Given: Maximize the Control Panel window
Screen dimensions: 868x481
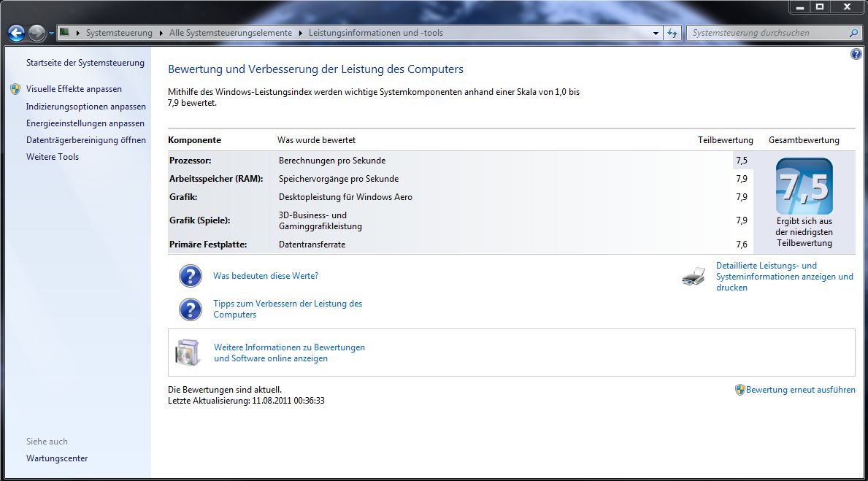Looking at the screenshot, I should (820, 7).
